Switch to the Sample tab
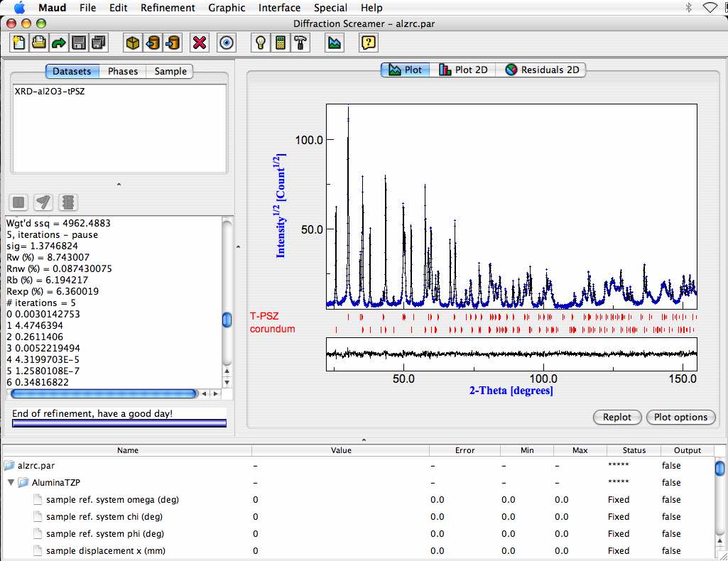The height and width of the screenshot is (561, 728). point(170,71)
